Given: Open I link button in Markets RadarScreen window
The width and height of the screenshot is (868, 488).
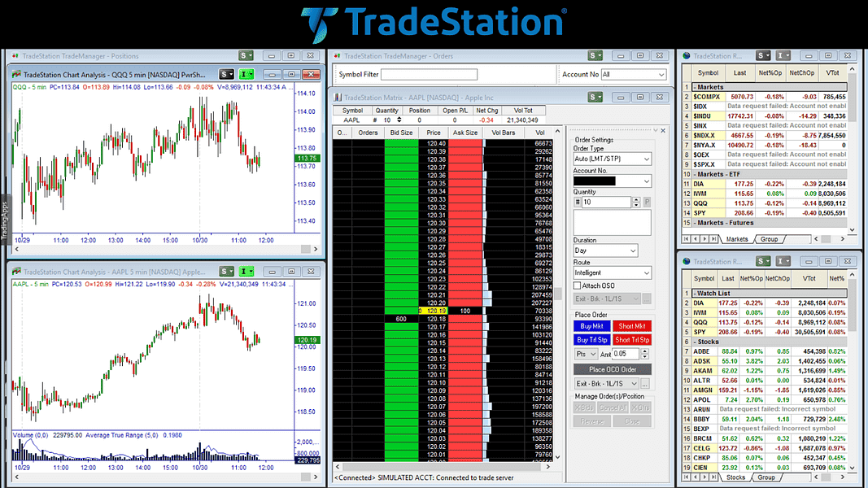Looking at the screenshot, I should coord(783,55).
